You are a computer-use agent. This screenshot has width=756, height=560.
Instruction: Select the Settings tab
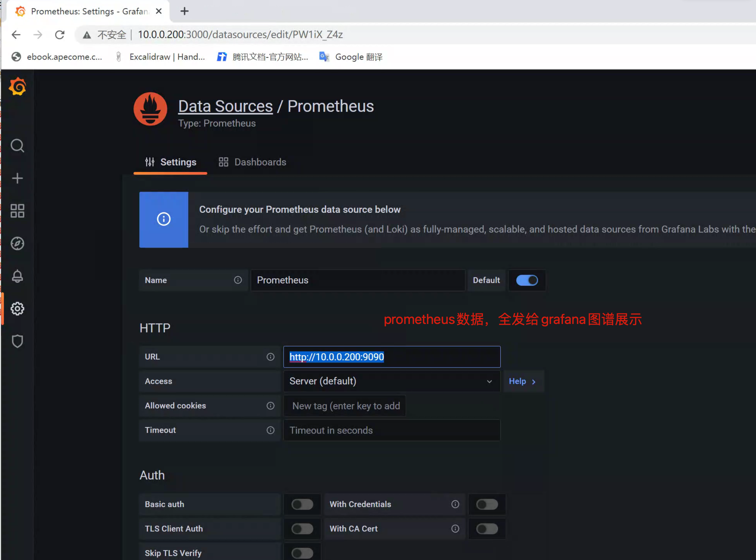coord(170,162)
